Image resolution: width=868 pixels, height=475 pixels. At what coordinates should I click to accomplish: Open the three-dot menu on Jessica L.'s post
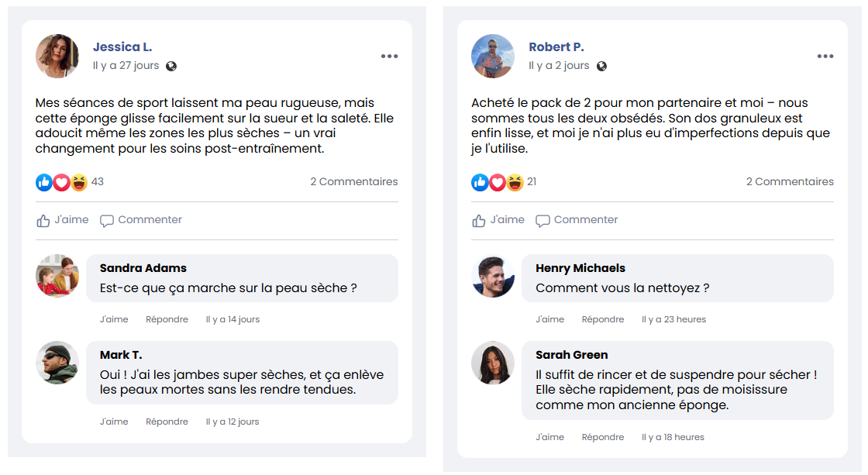[389, 56]
